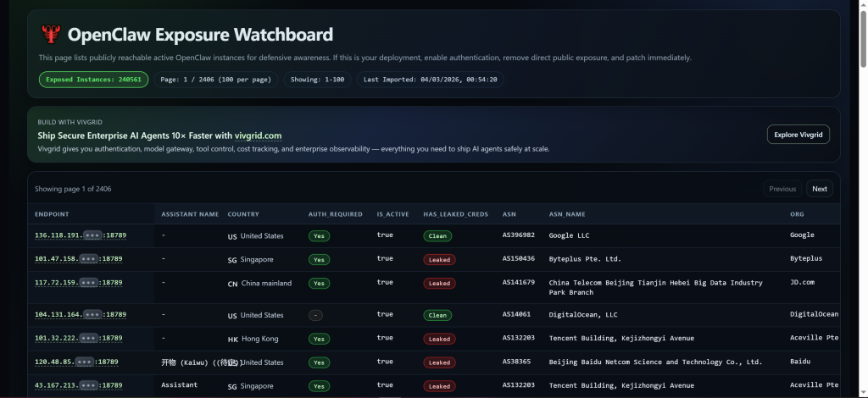This screenshot has height=398, width=868.
Task: Click the Explore Vivgrid button
Action: click(798, 135)
